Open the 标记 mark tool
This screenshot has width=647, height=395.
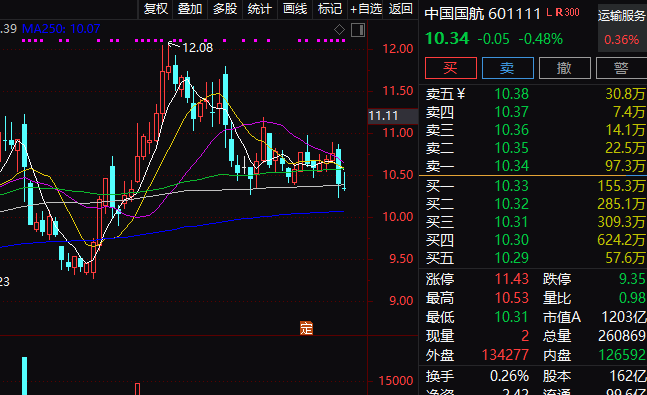tap(330, 9)
